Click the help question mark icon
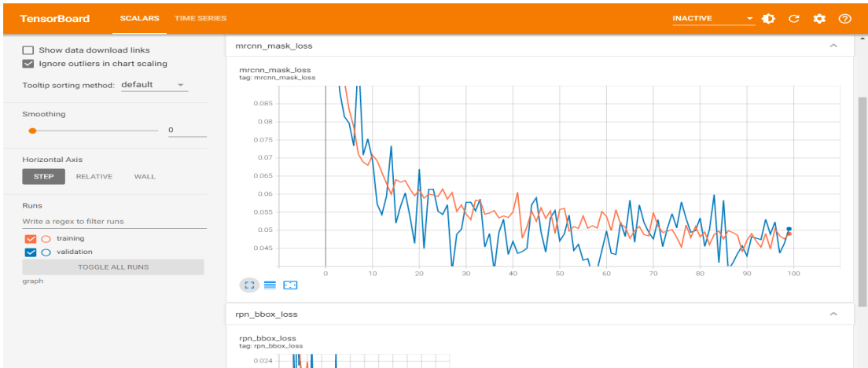This screenshot has width=868, height=368. tap(845, 19)
